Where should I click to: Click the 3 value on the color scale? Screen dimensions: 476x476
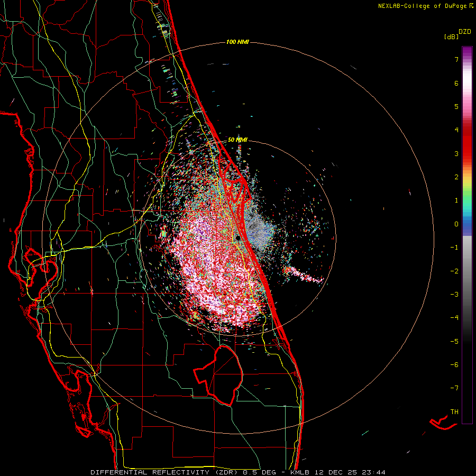456,153
